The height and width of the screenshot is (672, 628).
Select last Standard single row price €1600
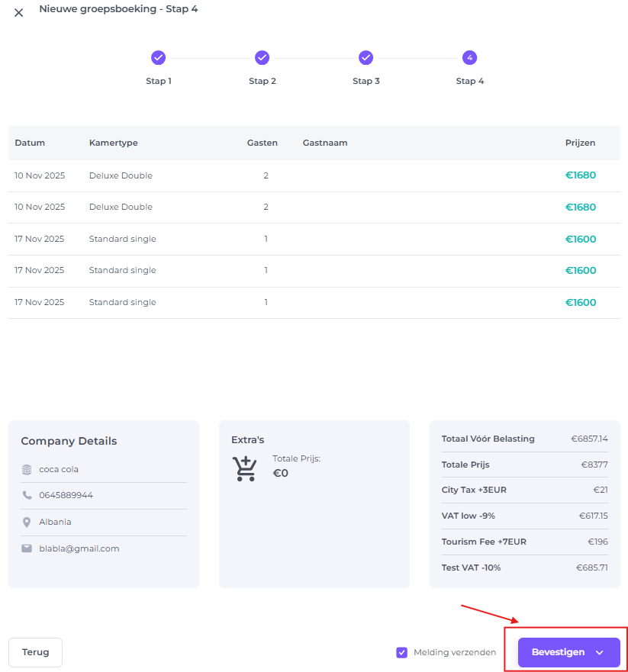click(x=580, y=302)
